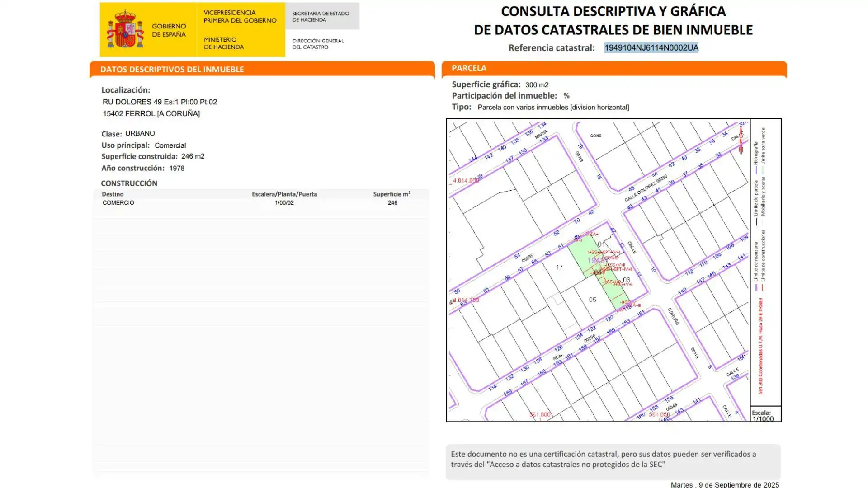Viewport: 868px width, 488px height.
Task: Click the address RU DOLORES 49 Es:1 Pl:00 Pt:02
Action: [x=160, y=102]
